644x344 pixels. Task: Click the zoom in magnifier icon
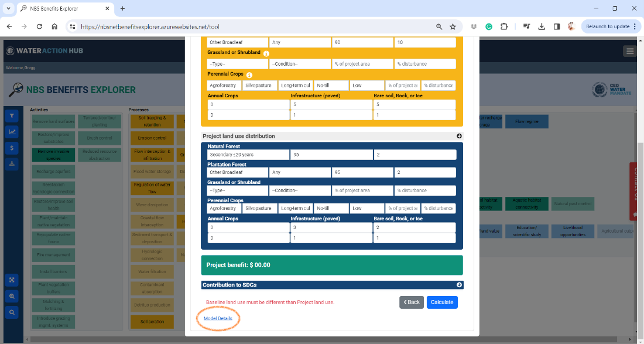[12, 296]
